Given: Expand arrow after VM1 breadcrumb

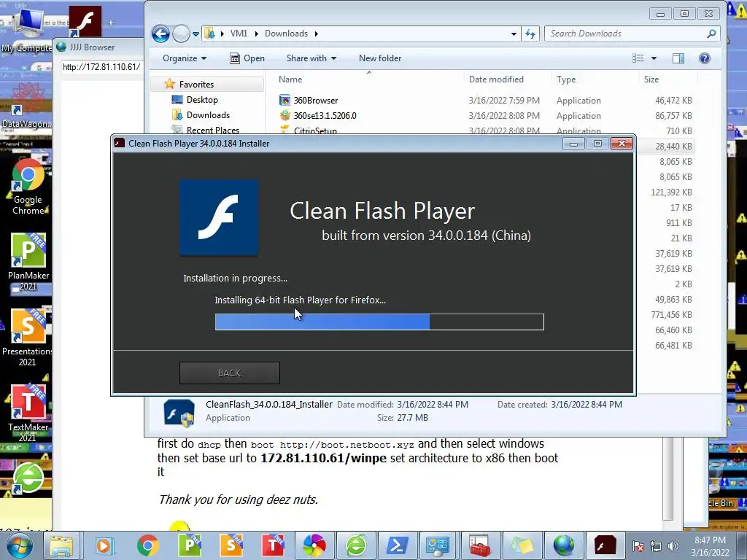Looking at the screenshot, I should pos(256,34).
